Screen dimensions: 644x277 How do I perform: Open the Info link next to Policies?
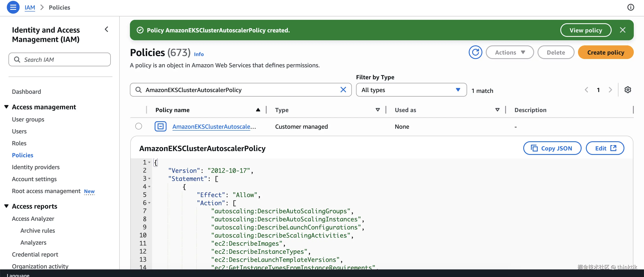[199, 54]
